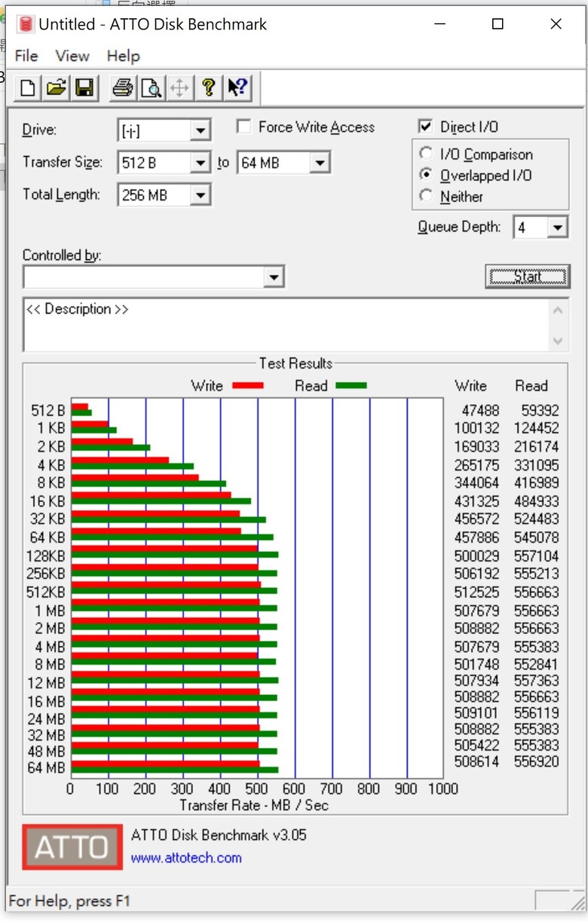Click the read value 524483
The width and height of the screenshot is (588, 922).
click(x=537, y=519)
